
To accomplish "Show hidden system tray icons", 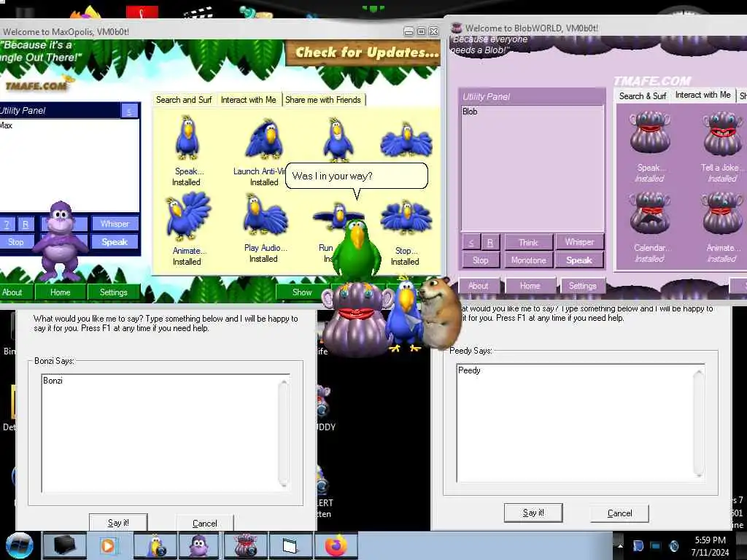I will click(620, 546).
